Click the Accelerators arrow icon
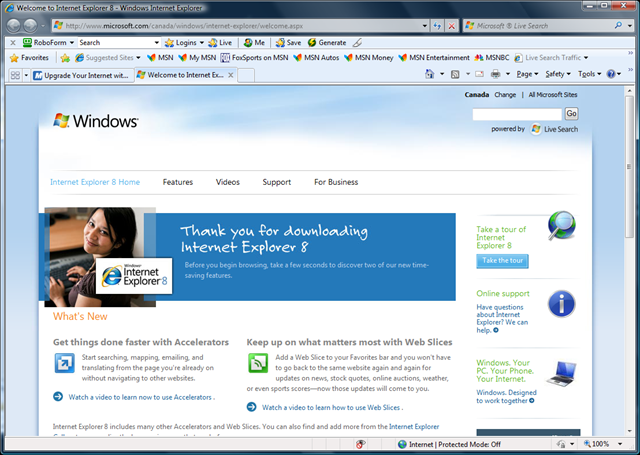Viewport: 640px width, 455px height. click(64, 363)
